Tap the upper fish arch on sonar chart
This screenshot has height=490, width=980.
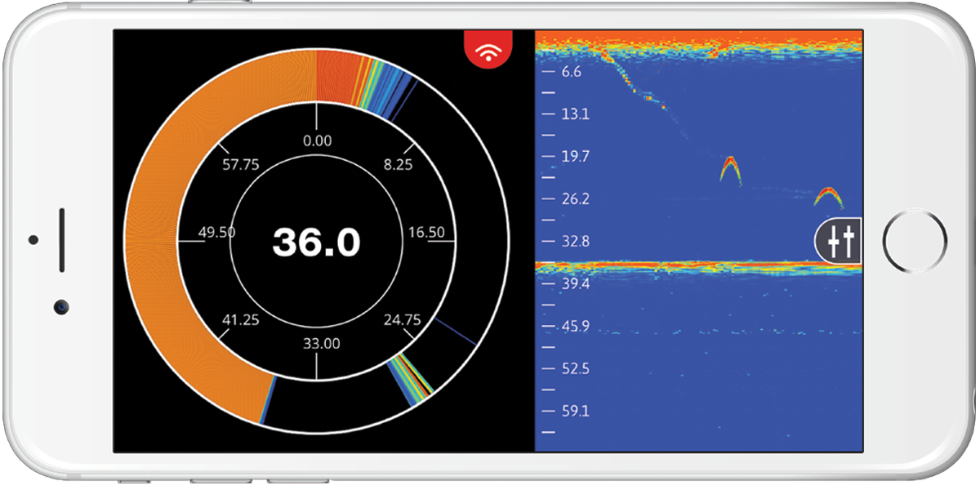tap(730, 169)
